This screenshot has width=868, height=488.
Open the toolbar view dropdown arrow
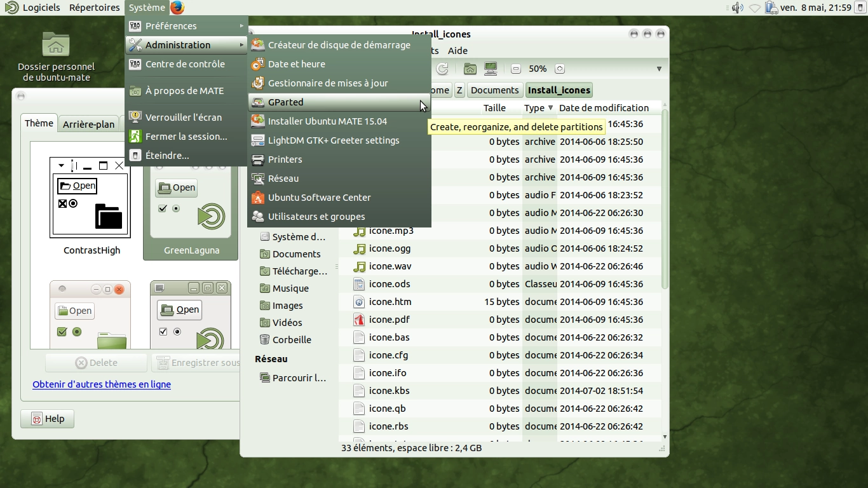coord(659,69)
